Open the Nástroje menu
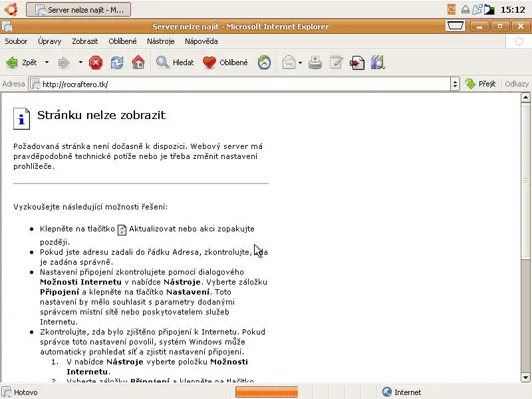 tap(161, 41)
